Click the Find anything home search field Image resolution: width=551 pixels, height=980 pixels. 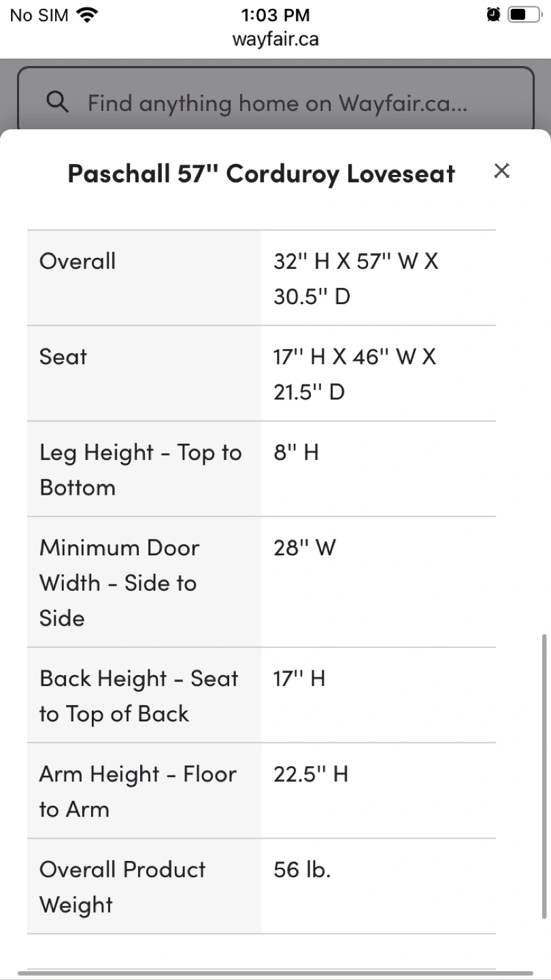(x=277, y=103)
